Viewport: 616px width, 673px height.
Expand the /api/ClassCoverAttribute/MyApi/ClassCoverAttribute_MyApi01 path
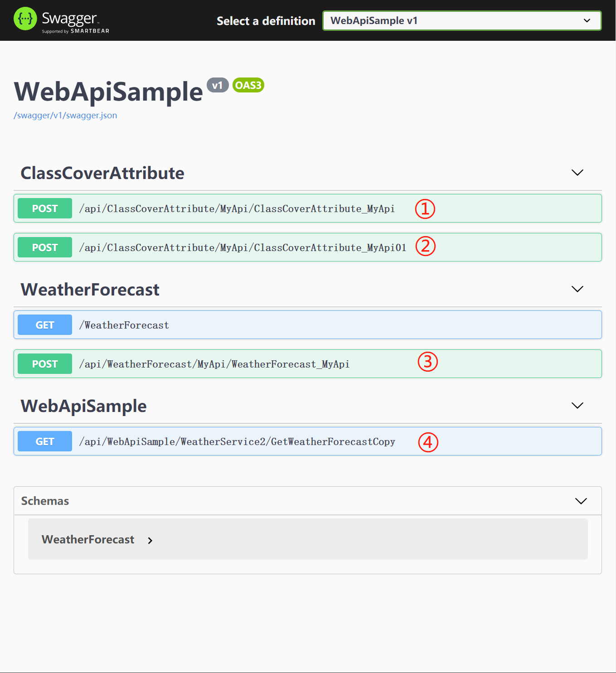pos(243,247)
